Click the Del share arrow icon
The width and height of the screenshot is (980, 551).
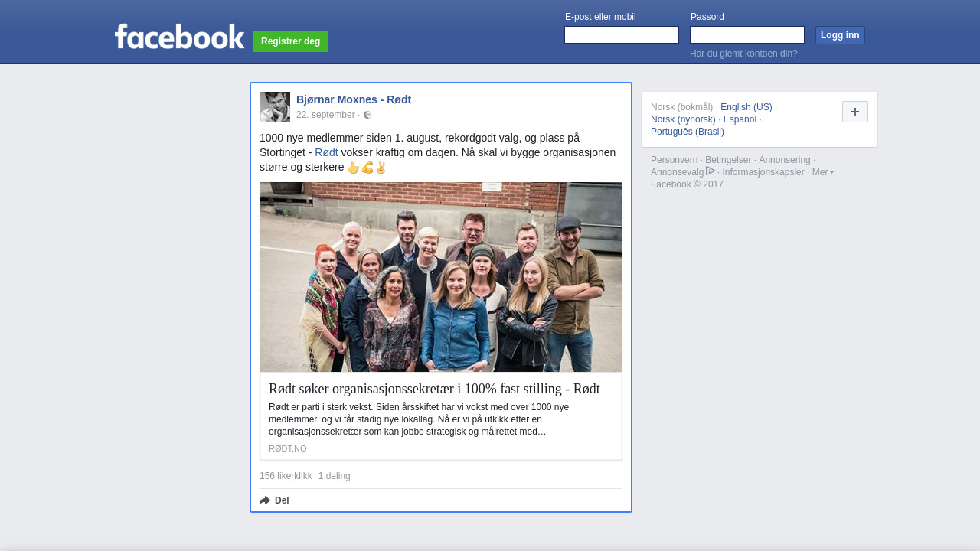265,500
